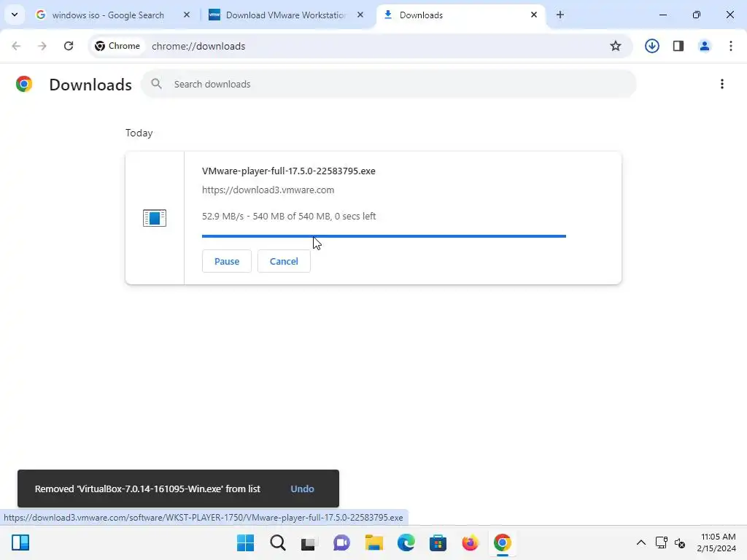Open File Explorer from the taskbar
The image size is (747, 560).
(x=374, y=542)
